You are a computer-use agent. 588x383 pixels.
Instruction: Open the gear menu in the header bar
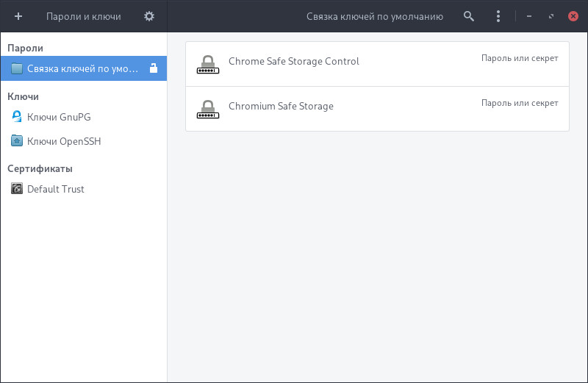[149, 16]
